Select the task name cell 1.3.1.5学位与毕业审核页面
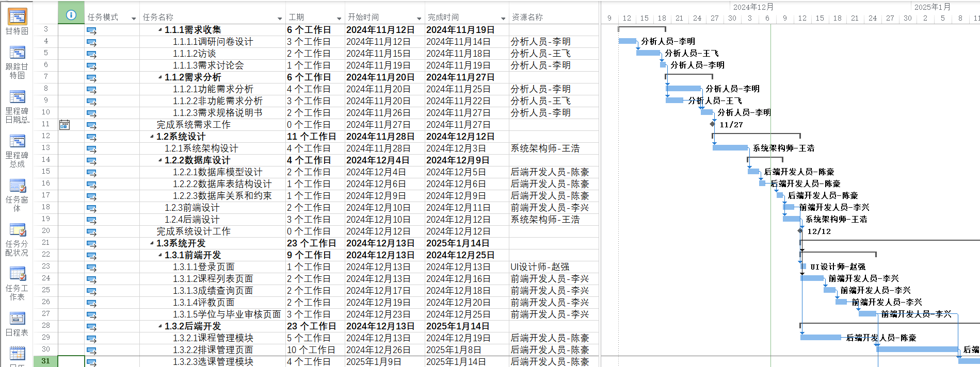Screen dimensions: 980x367 212,314
